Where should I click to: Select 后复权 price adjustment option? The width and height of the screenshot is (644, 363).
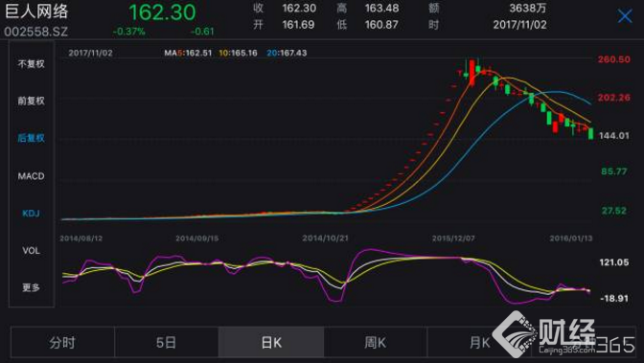[x=31, y=138]
